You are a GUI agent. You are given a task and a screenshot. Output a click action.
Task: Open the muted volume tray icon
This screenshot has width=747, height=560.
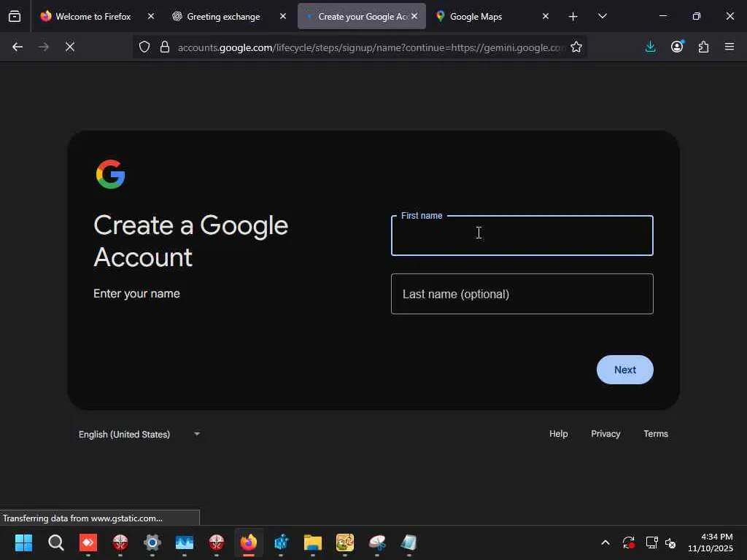670,542
